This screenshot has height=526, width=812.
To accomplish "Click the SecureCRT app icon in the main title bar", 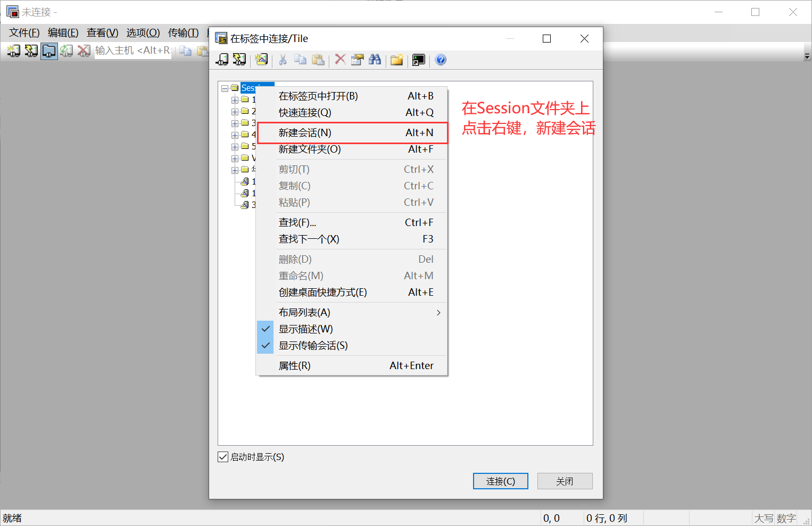I will (x=13, y=12).
